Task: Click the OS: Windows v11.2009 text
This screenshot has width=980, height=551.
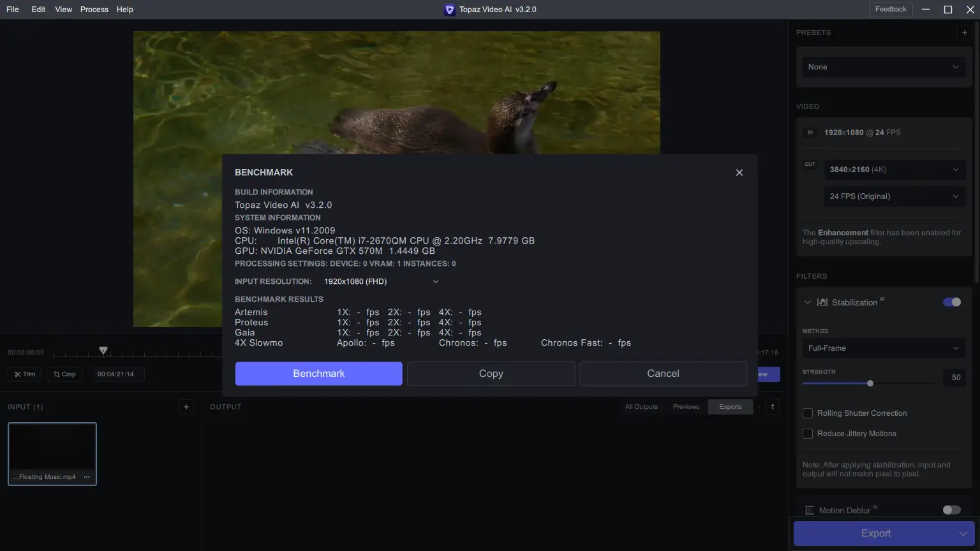Action: point(285,231)
